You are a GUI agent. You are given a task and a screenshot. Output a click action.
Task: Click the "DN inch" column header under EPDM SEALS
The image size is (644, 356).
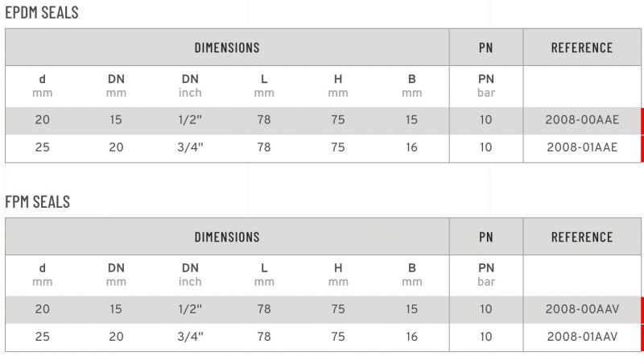[190, 85]
